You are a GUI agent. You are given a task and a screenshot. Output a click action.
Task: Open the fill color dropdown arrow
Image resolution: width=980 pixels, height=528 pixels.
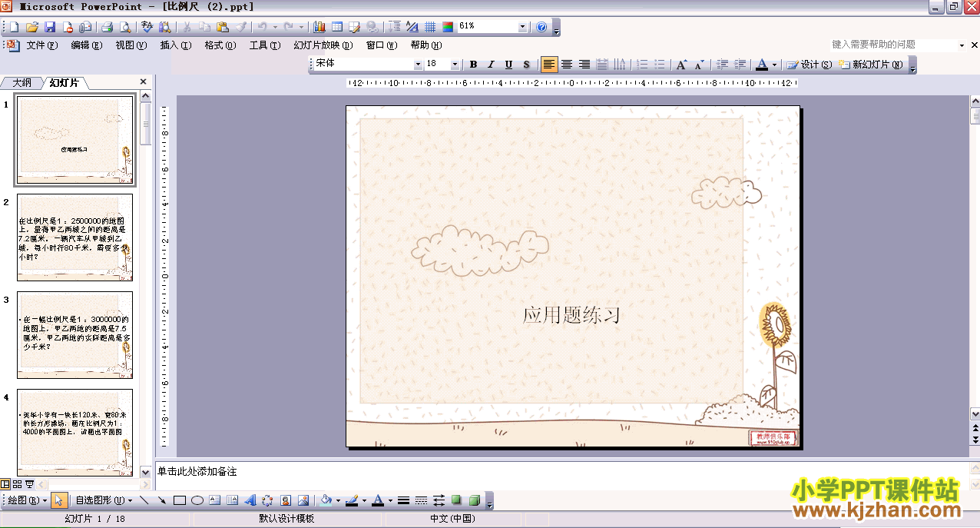(x=339, y=500)
